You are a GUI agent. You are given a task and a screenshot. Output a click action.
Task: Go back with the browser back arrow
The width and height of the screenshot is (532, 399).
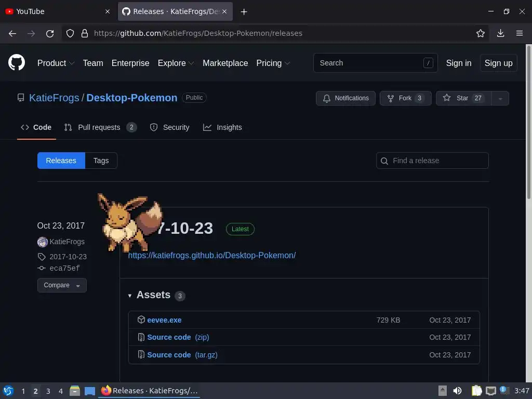pyautogui.click(x=12, y=33)
